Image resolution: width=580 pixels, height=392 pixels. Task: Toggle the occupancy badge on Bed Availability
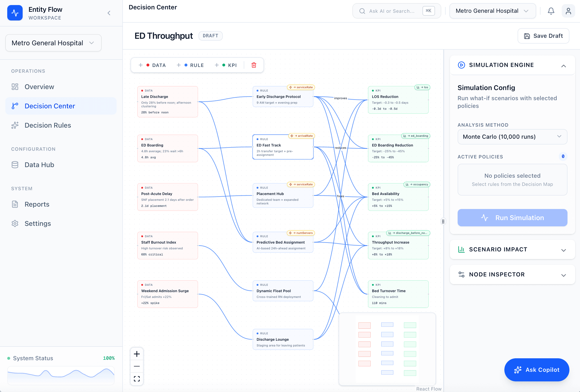click(x=417, y=184)
